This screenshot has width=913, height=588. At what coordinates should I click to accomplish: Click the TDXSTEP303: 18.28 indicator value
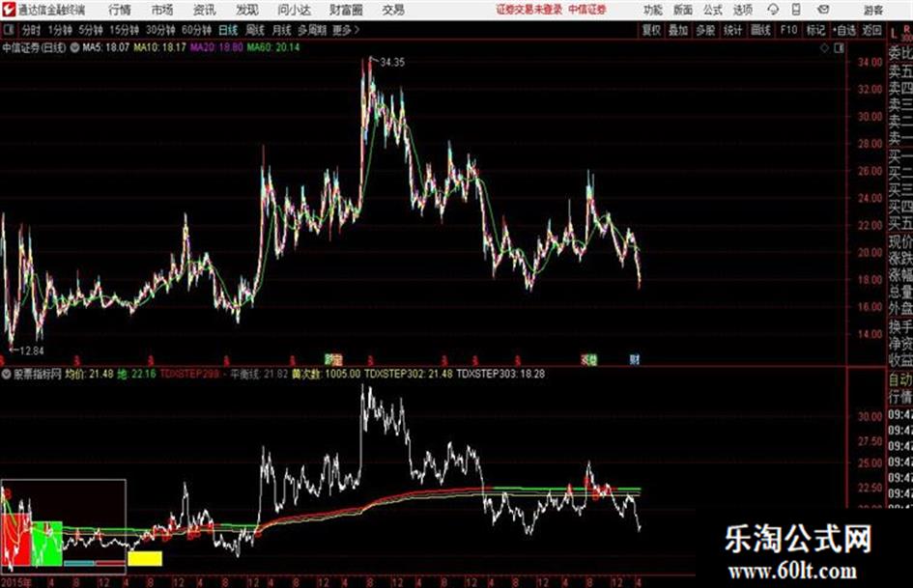500,374
